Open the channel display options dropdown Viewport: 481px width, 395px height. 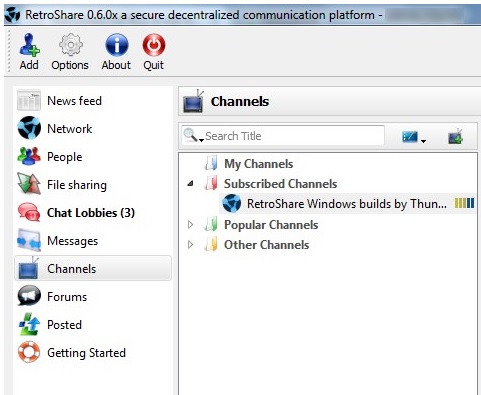click(x=414, y=137)
